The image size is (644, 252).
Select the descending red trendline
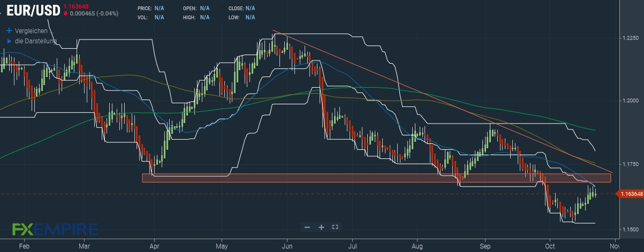[442, 101]
